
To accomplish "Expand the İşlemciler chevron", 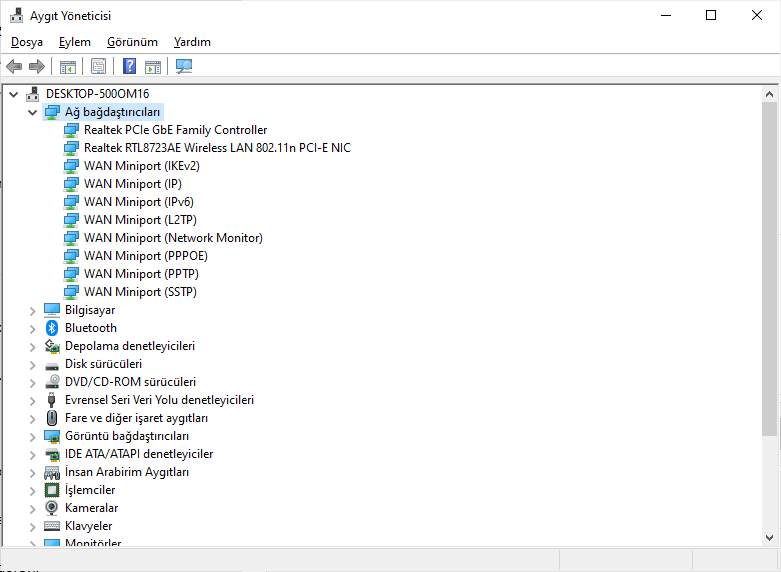I will click(x=33, y=490).
